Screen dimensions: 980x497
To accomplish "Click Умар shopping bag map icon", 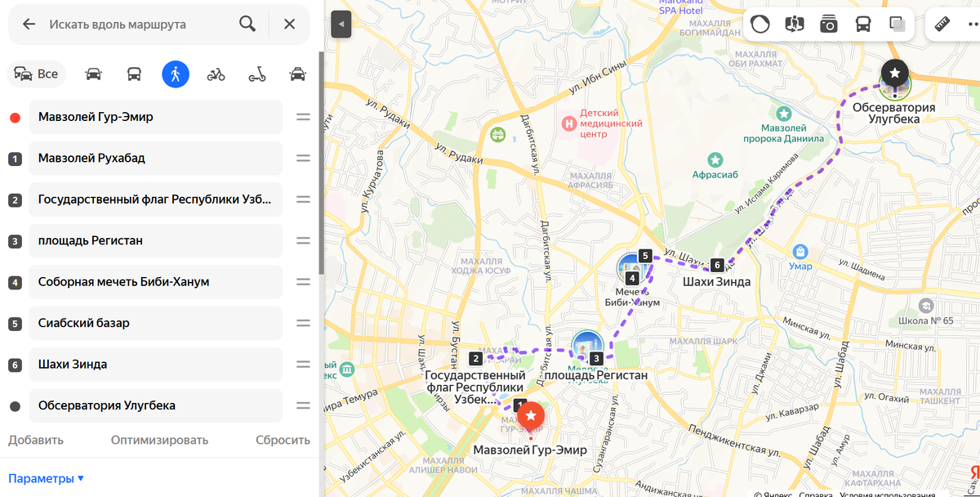I will coord(801,252).
